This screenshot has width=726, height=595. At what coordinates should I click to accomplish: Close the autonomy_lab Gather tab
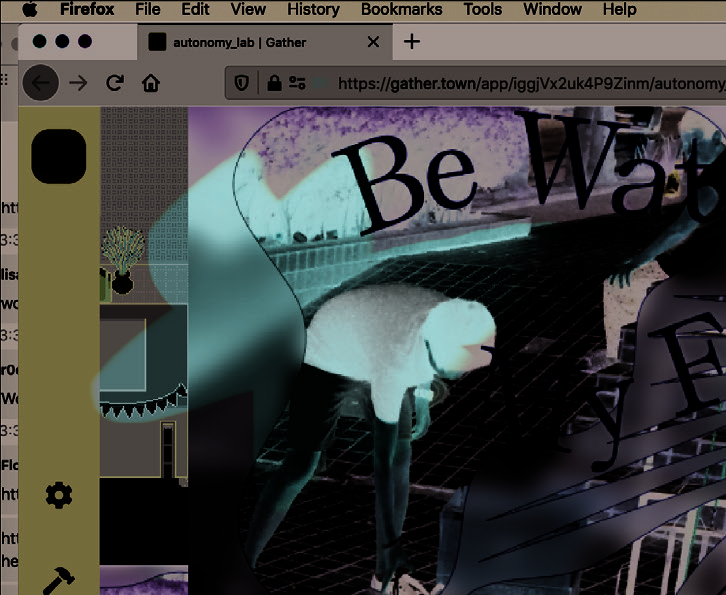(x=374, y=42)
